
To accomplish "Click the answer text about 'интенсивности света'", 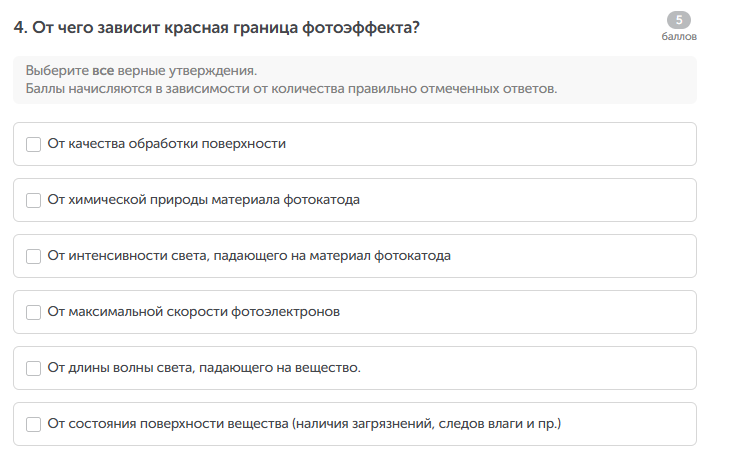I will tap(249, 256).
